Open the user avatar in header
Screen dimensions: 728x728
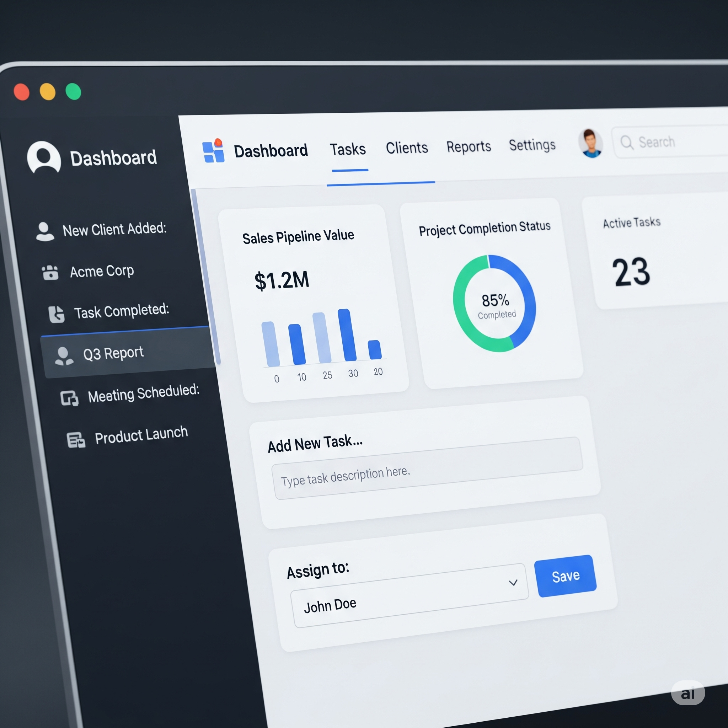tap(590, 143)
